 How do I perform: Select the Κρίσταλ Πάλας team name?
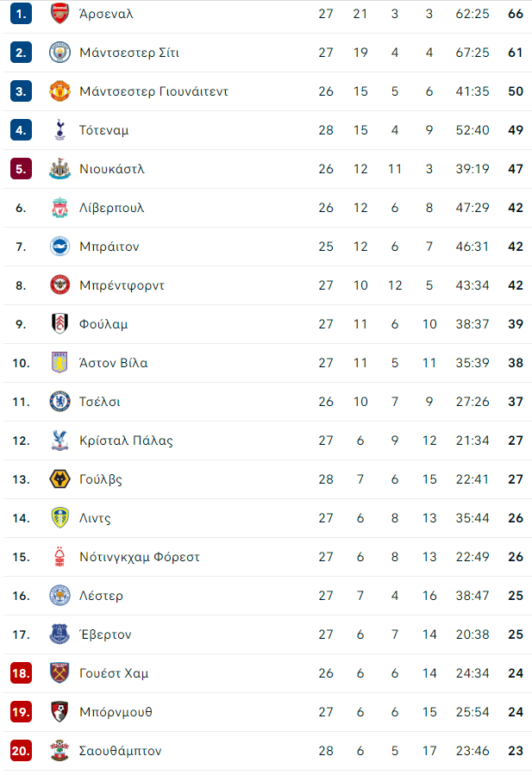click(127, 441)
